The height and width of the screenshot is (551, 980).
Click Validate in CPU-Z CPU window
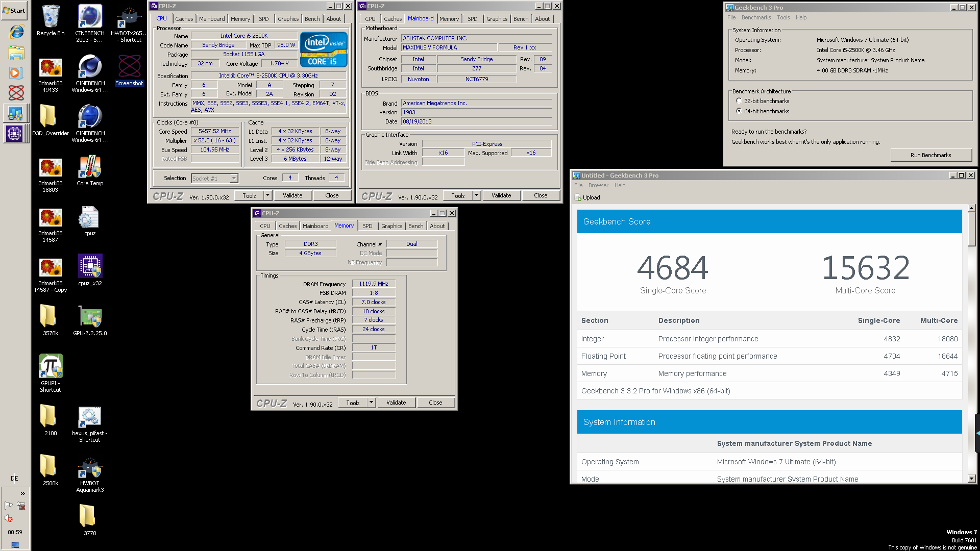(x=292, y=195)
